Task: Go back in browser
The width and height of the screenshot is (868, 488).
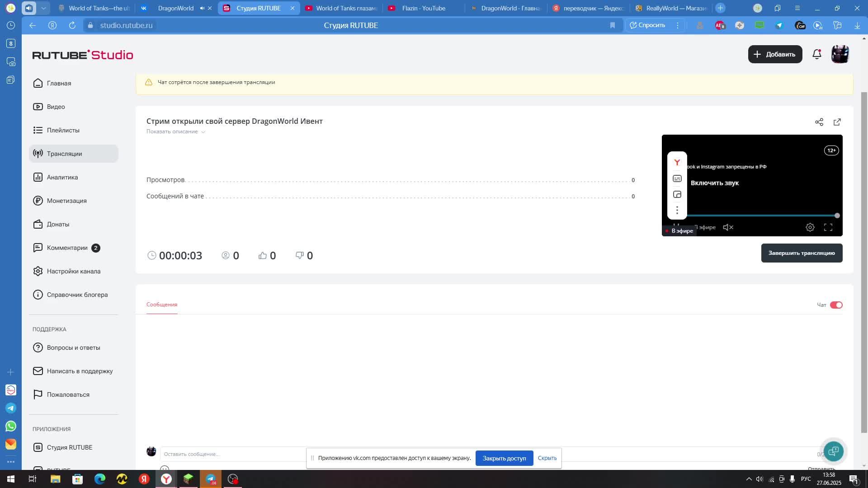Action: 33,25
